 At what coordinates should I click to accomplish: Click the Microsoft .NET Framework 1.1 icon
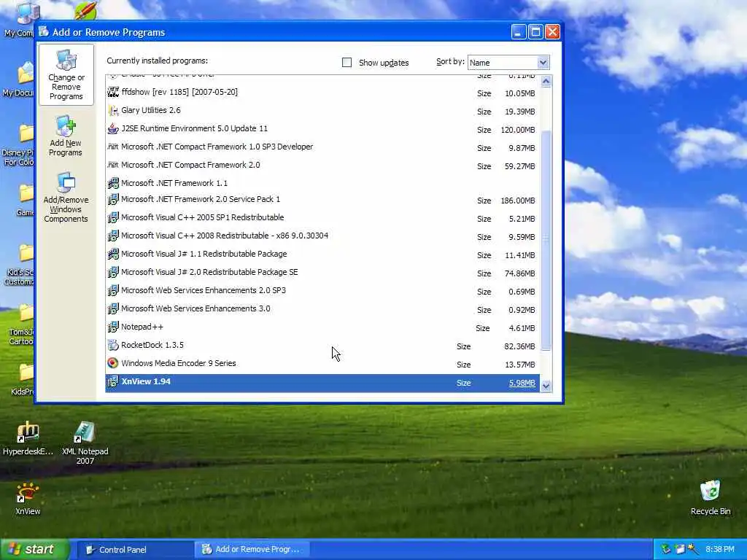[113, 183]
